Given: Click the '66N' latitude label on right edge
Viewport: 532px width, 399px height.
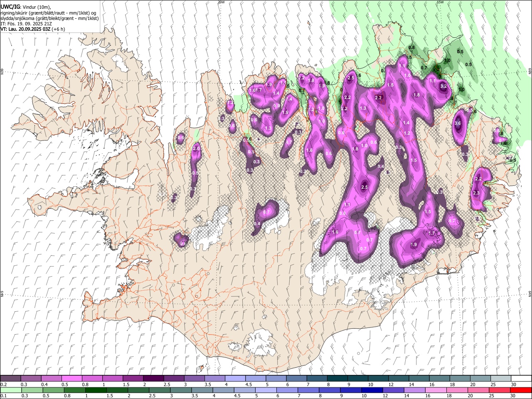Looking at the screenshot, I should 530,71.
